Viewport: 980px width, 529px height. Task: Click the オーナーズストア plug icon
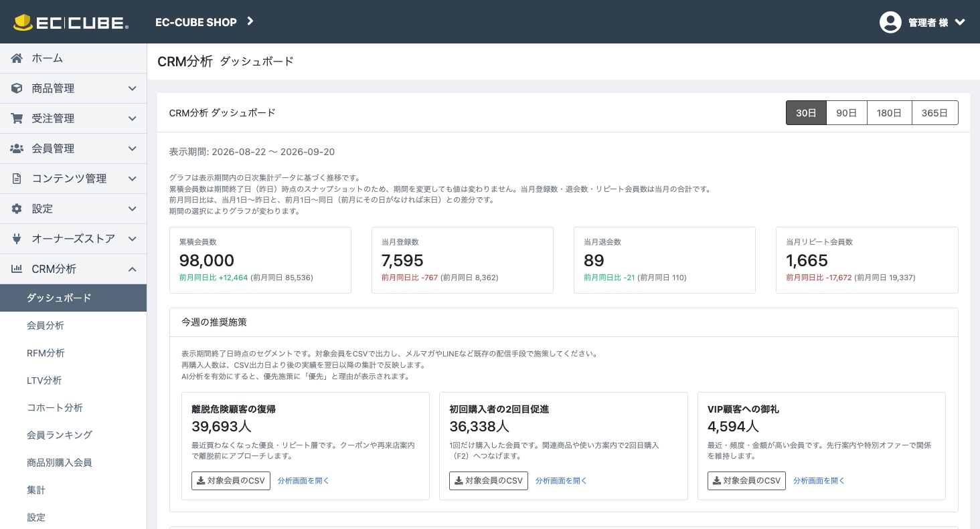coord(17,239)
